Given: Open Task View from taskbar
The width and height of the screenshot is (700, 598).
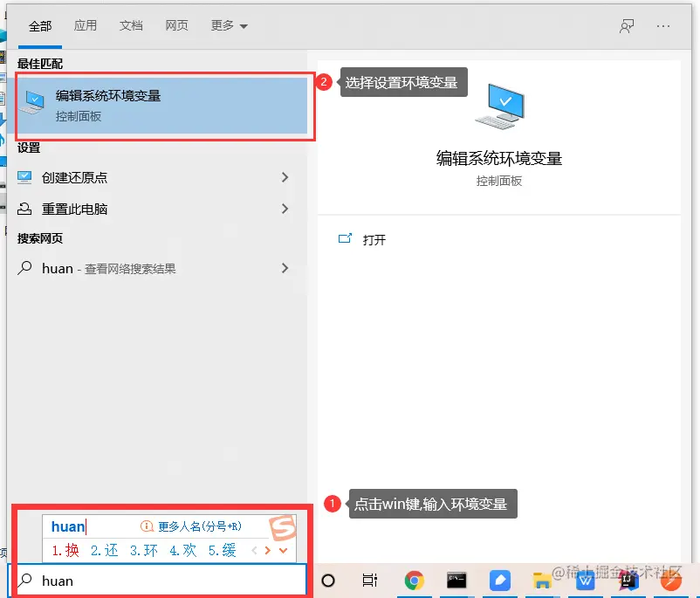Looking at the screenshot, I should click(370, 581).
